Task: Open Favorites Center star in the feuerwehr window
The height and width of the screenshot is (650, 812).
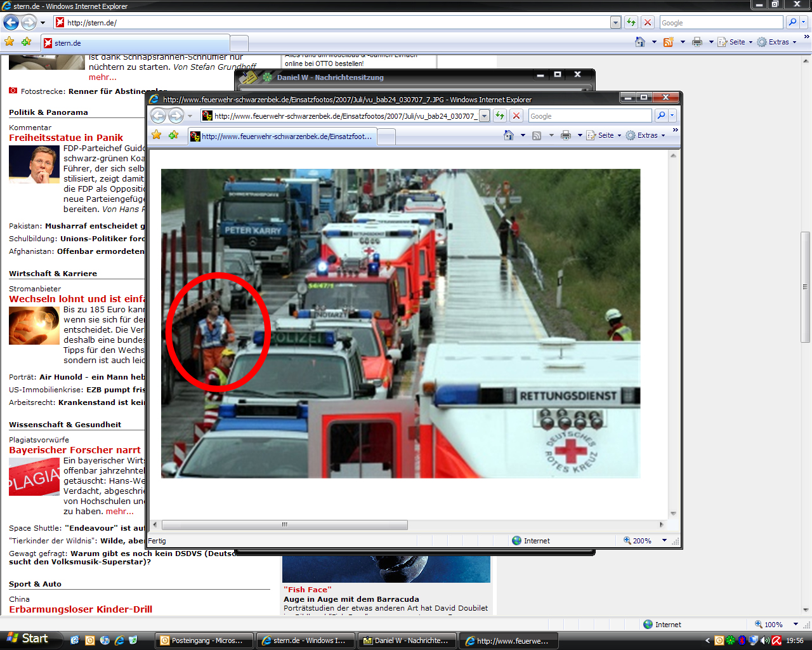Action: [x=157, y=135]
